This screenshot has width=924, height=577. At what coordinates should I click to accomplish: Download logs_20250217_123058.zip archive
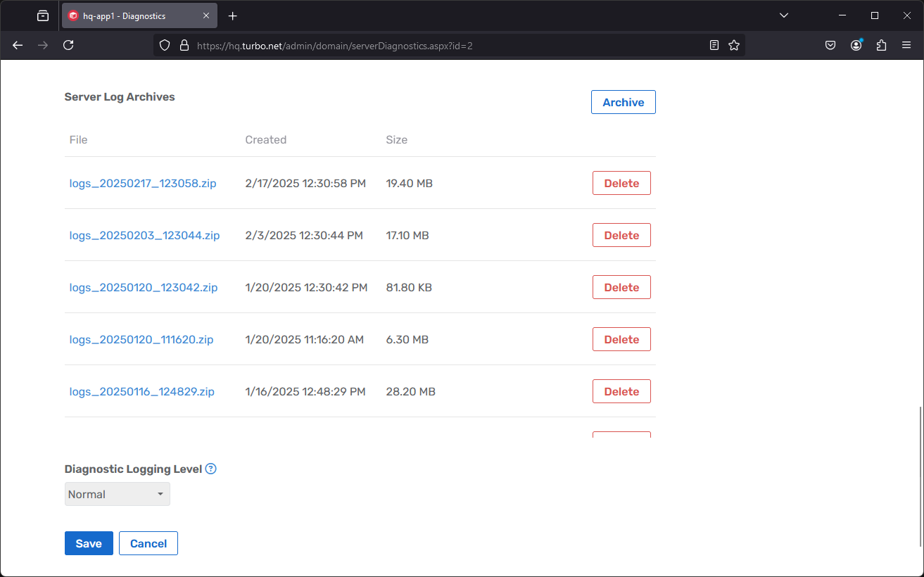pos(143,183)
